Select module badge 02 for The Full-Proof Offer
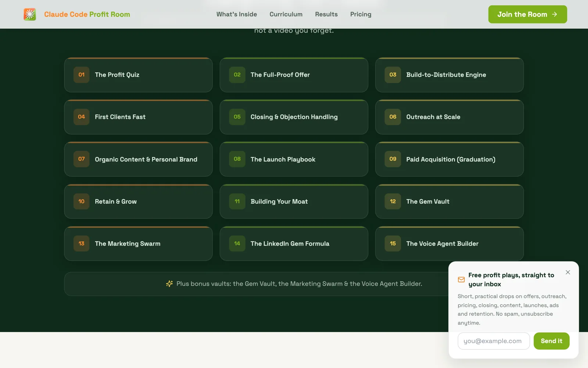Image resolution: width=588 pixels, height=368 pixels. click(x=237, y=75)
